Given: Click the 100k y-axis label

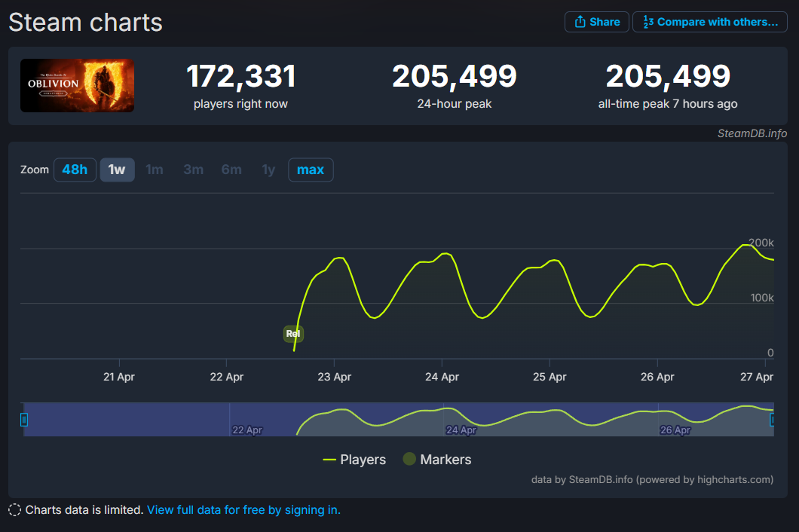Looking at the screenshot, I should pyautogui.click(x=762, y=298).
